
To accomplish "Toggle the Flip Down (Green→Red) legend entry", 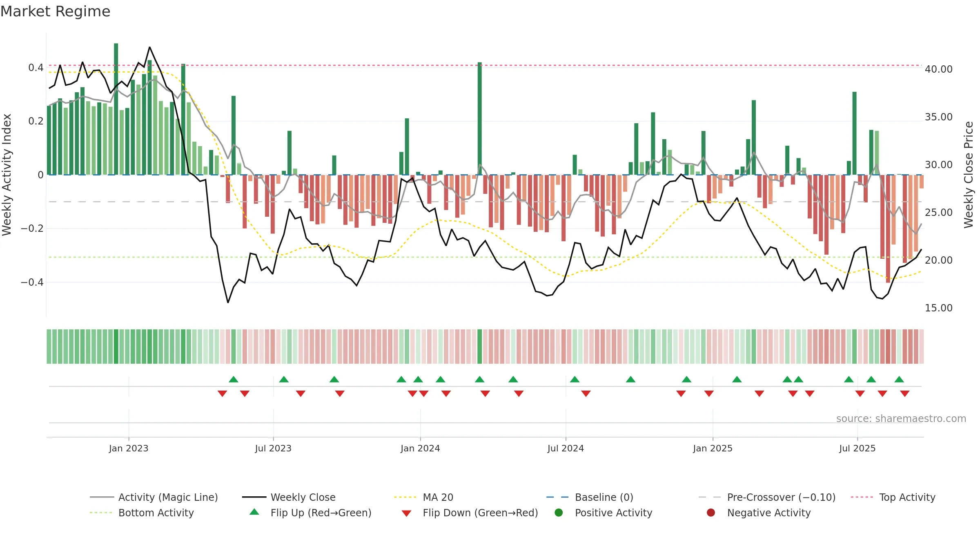I will (470, 513).
